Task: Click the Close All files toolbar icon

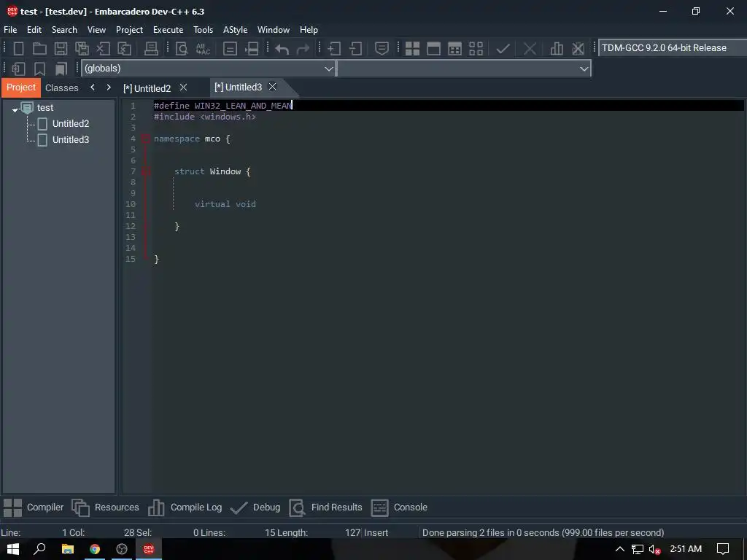Action: coord(124,49)
